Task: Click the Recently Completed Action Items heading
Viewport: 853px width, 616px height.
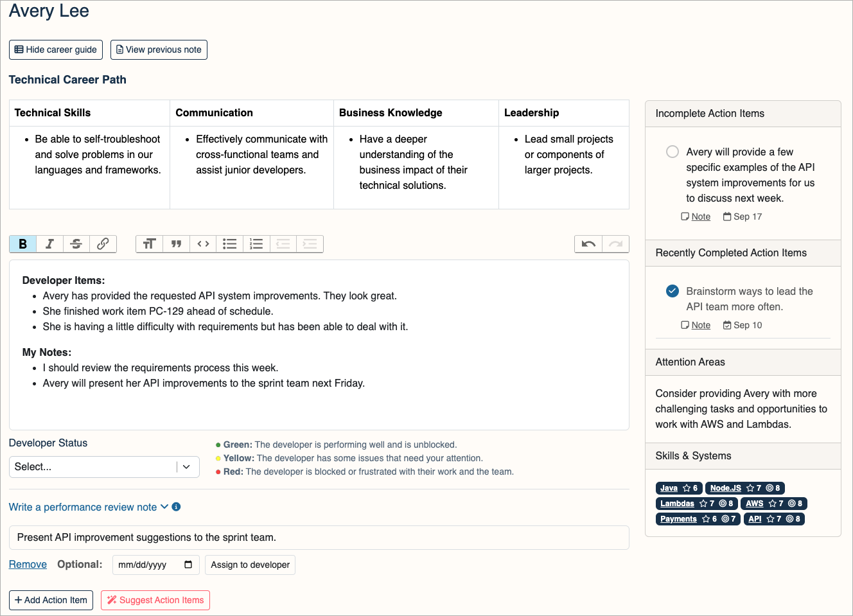Action: [731, 252]
